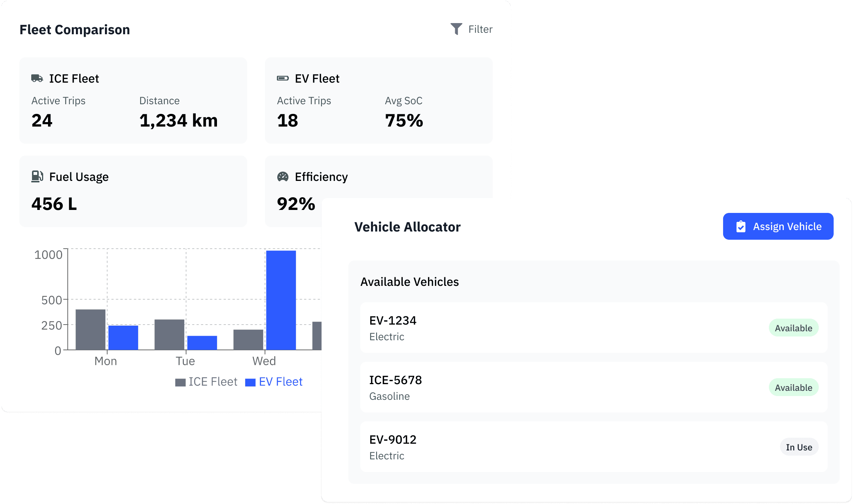Screen dimensions: 853x504
Task: Click the Filter funnel icon
Action: 456,29
